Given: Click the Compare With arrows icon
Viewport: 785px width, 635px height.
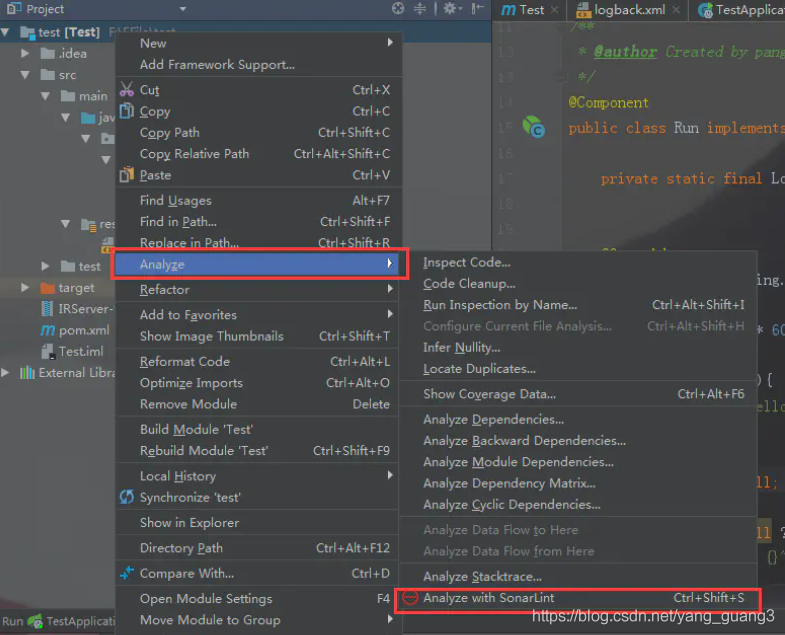Looking at the screenshot, I should (x=127, y=572).
